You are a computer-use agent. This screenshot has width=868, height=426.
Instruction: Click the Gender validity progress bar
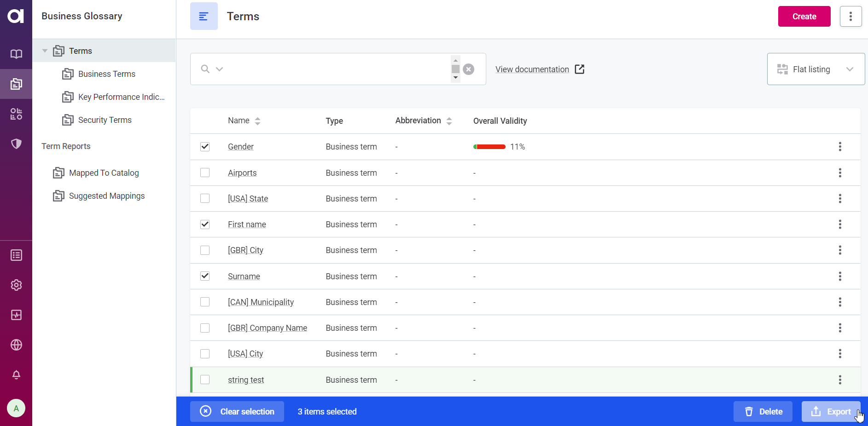tap(489, 146)
